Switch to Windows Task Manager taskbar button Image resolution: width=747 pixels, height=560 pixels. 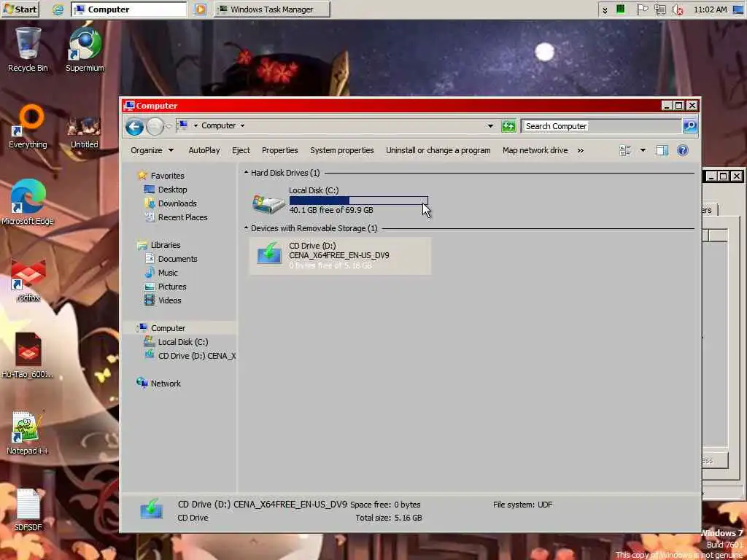(x=272, y=9)
